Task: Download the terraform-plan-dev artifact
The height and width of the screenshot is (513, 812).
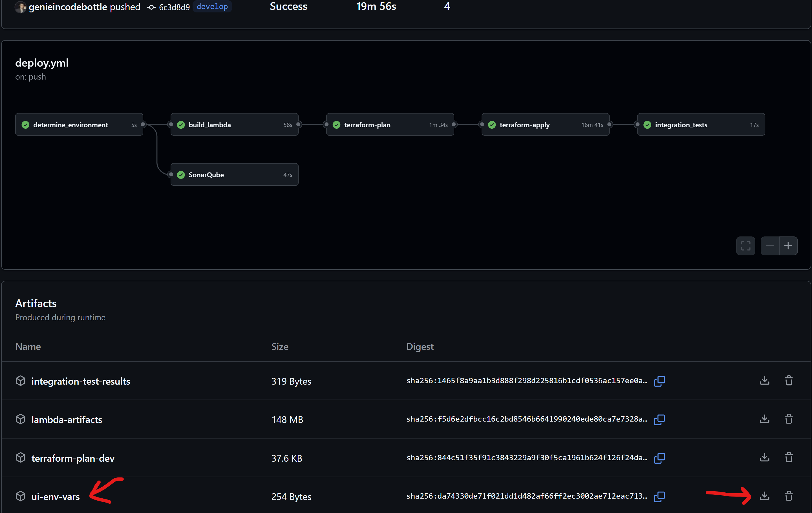Action: 764,457
